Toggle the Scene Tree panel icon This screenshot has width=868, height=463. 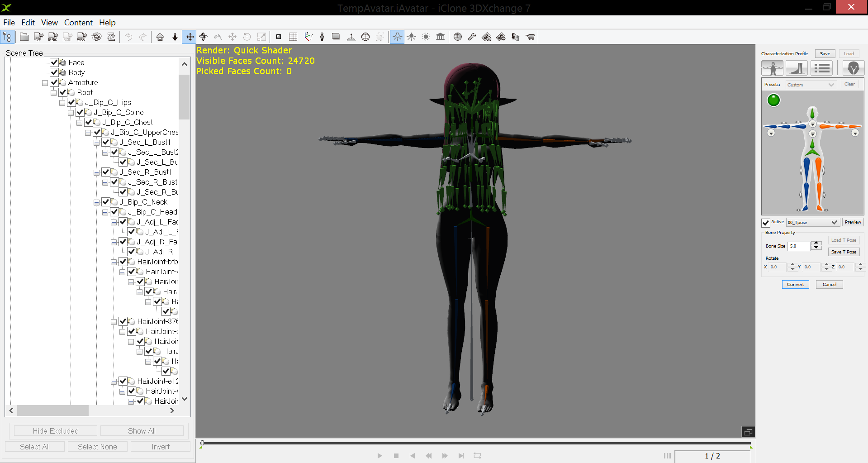(x=8, y=37)
